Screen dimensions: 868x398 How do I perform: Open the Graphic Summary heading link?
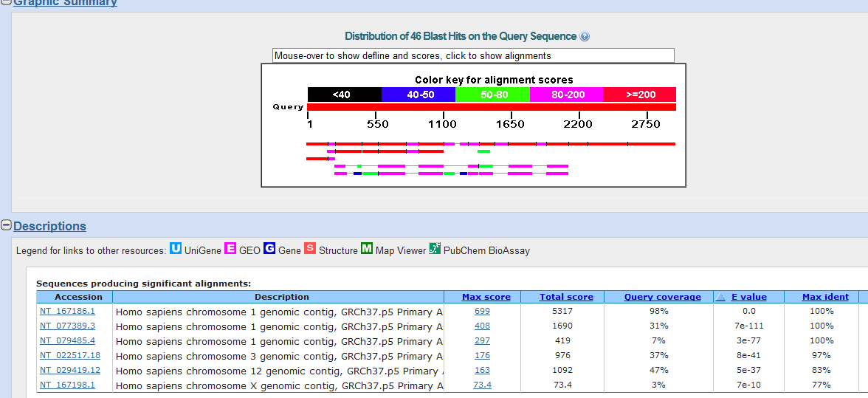[x=65, y=3]
